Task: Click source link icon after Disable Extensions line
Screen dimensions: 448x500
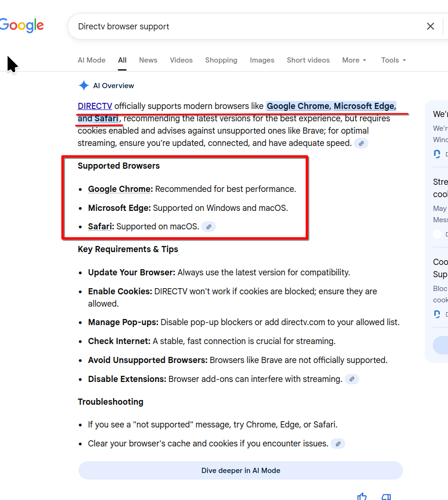Action: (x=352, y=379)
